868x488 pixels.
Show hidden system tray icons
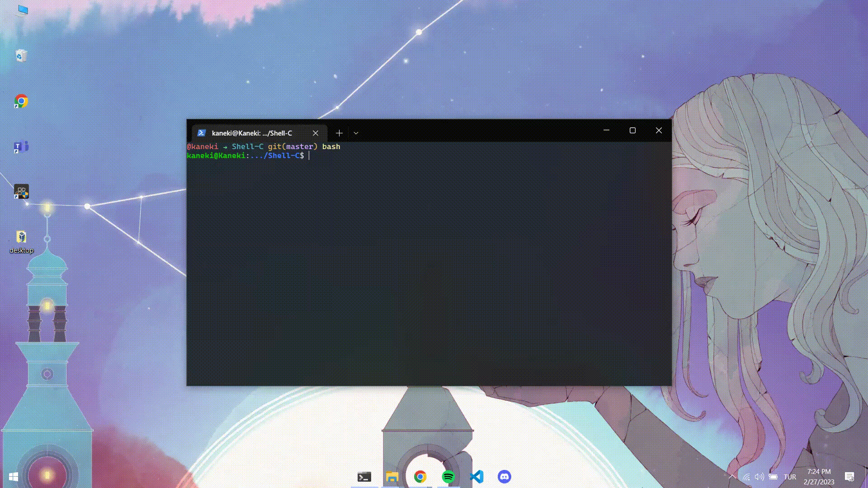point(732,477)
